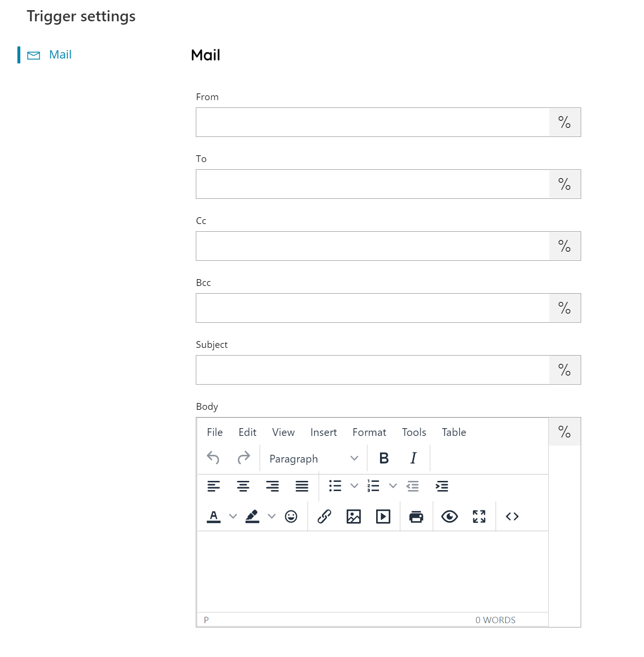Click the mail envelope icon in sidebar

(34, 55)
